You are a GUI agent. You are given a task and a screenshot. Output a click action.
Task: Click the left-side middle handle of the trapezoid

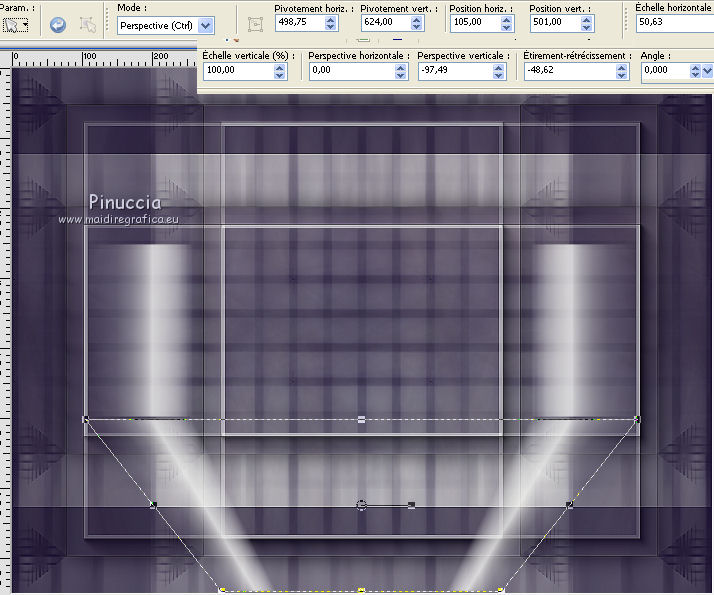pyautogui.click(x=153, y=505)
